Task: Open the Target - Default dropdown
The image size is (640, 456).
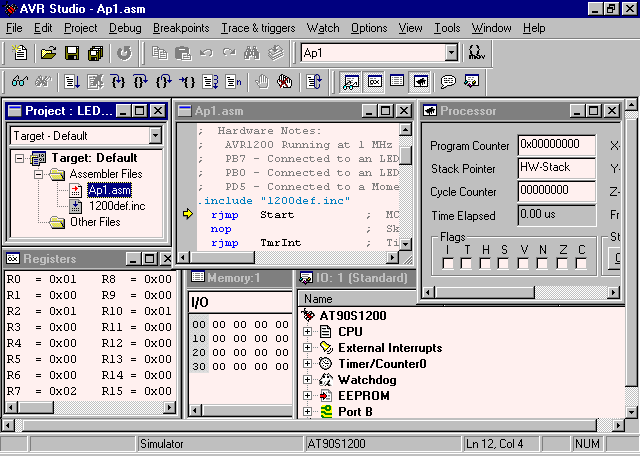Action: (x=155, y=135)
